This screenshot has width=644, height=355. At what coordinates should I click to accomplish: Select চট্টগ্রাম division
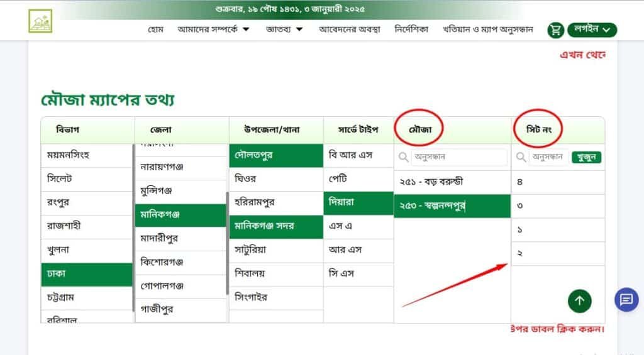87,298
